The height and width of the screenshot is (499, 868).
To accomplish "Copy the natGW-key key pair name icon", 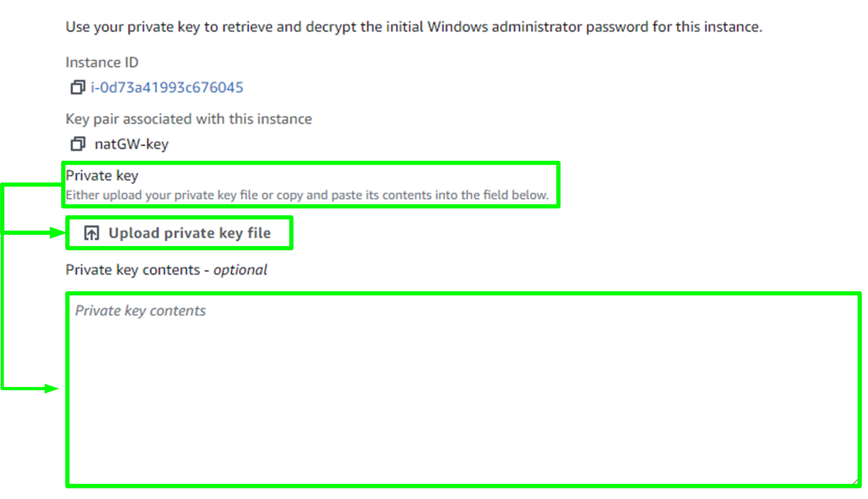I will tap(78, 144).
